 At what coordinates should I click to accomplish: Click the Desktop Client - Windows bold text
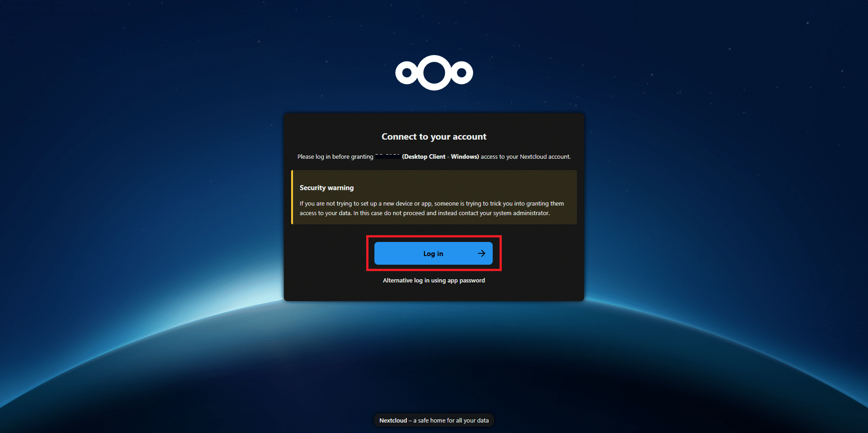pos(440,156)
